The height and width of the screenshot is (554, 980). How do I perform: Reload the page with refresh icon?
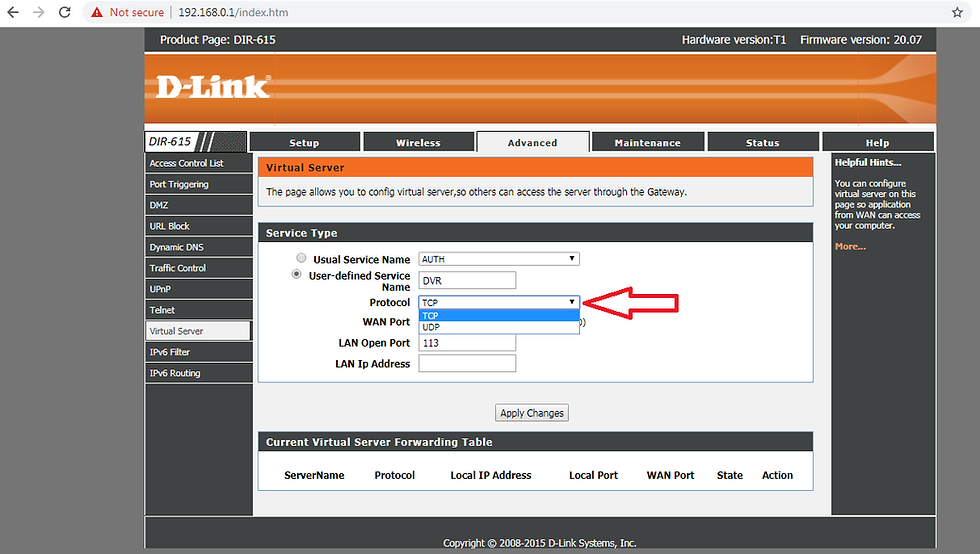click(64, 12)
